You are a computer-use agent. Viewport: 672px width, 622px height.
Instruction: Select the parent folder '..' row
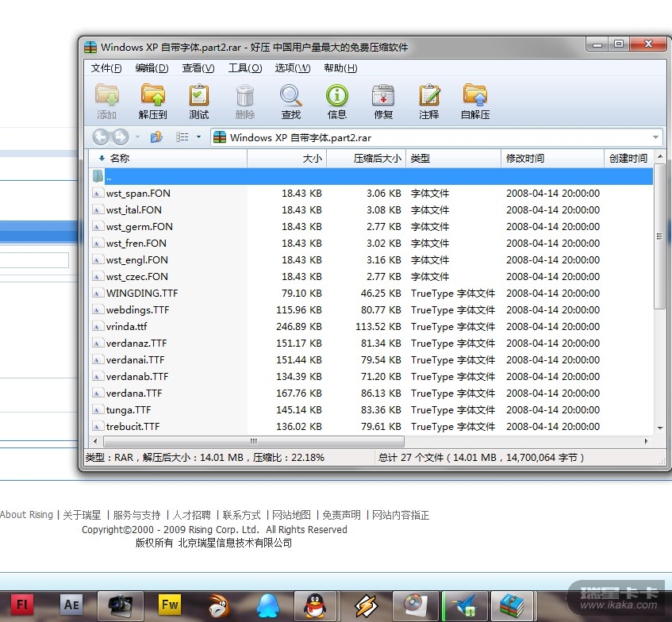371,177
